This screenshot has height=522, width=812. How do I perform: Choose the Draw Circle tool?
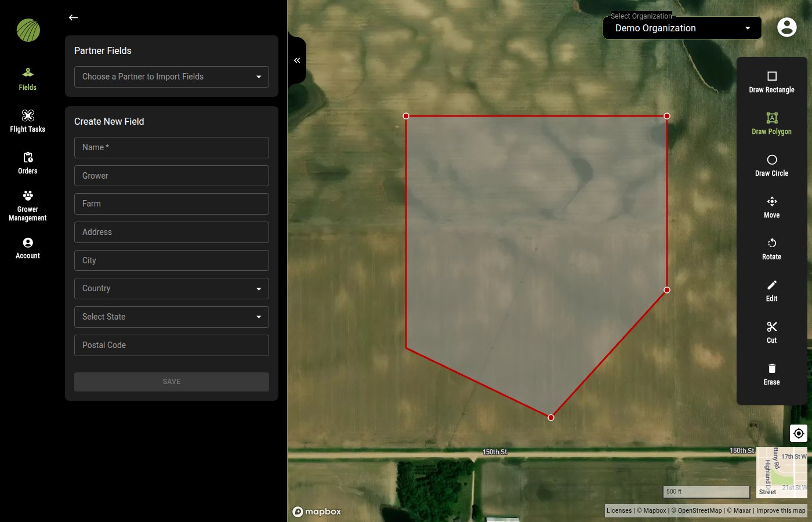771,166
